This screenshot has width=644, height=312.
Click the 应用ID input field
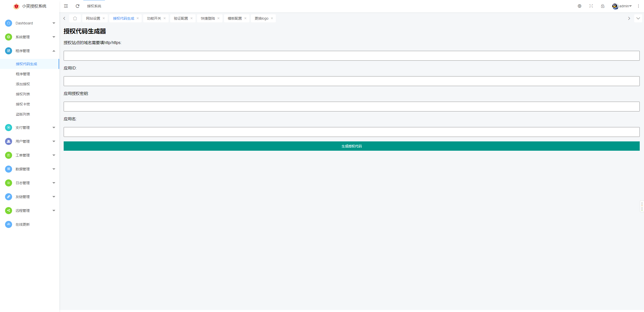(x=351, y=81)
